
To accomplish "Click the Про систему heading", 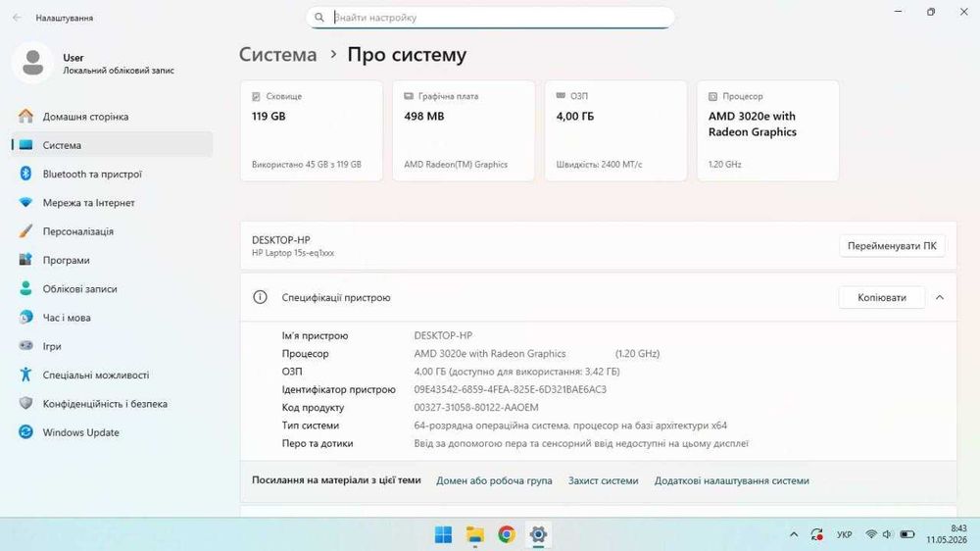I will pos(407,54).
